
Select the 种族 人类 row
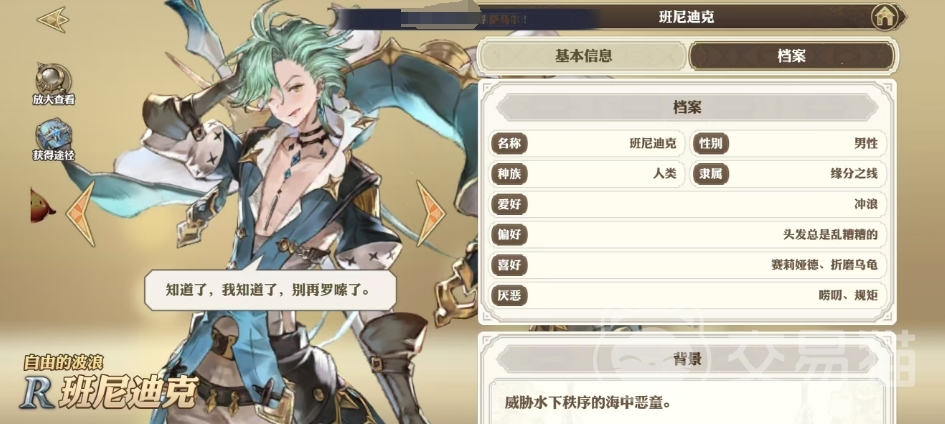pyautogui.click(x=588, y=174)
